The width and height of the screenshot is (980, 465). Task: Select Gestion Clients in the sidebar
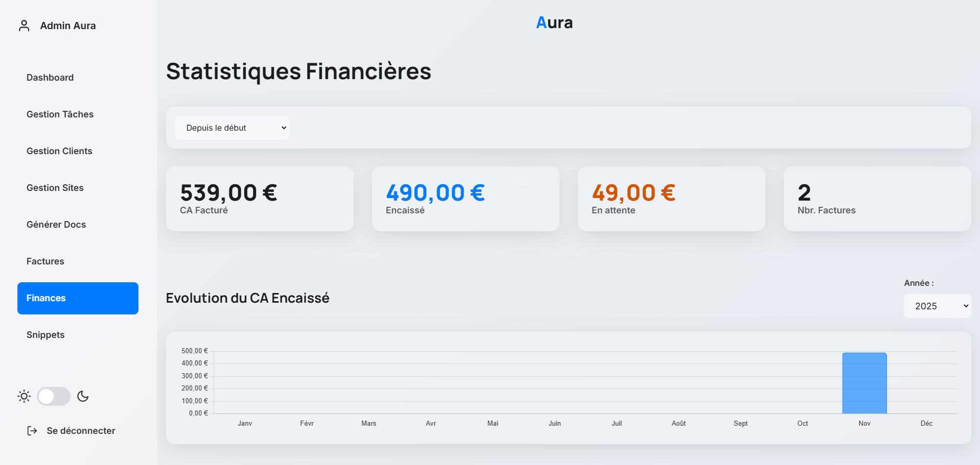(x=59, y=151)
